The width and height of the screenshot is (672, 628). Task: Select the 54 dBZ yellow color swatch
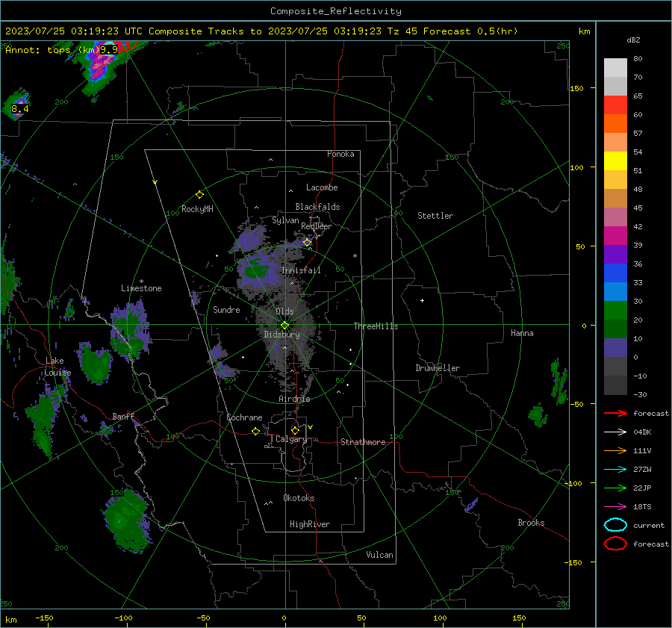point(615,161)
